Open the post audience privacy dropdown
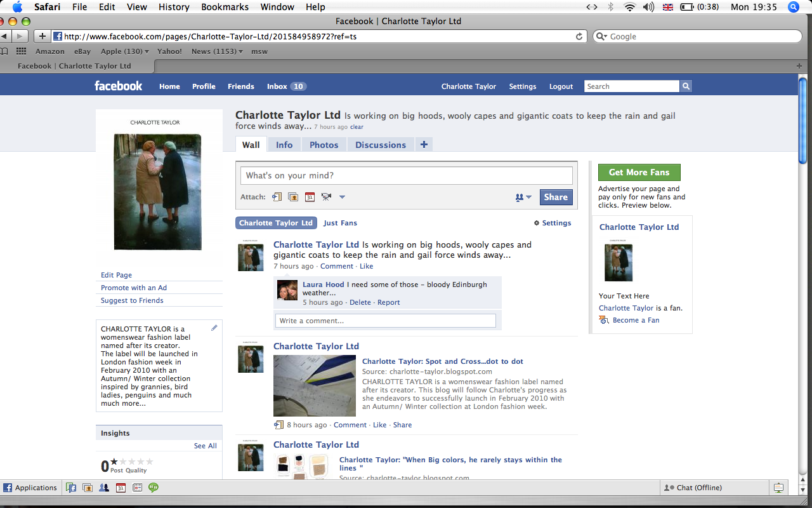The height and width of the screenshot is (508, 812). click(x=523, y=197)
